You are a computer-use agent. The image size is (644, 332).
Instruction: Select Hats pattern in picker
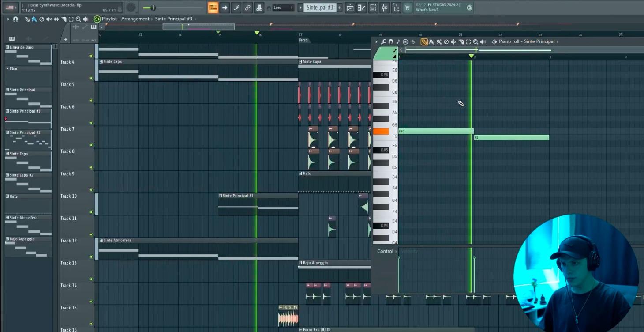pos(28,204)
